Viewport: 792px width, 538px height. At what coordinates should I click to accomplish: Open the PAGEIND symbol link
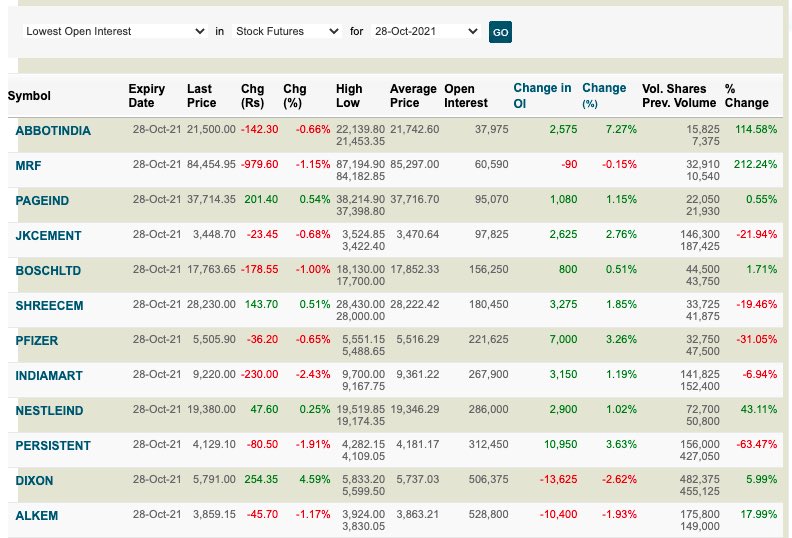point(42,201)
